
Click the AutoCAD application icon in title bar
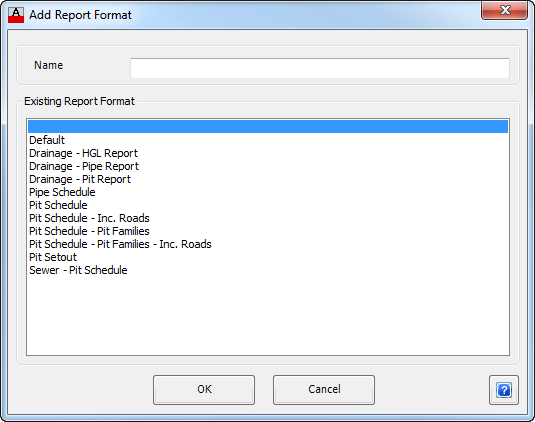point(16,15)
